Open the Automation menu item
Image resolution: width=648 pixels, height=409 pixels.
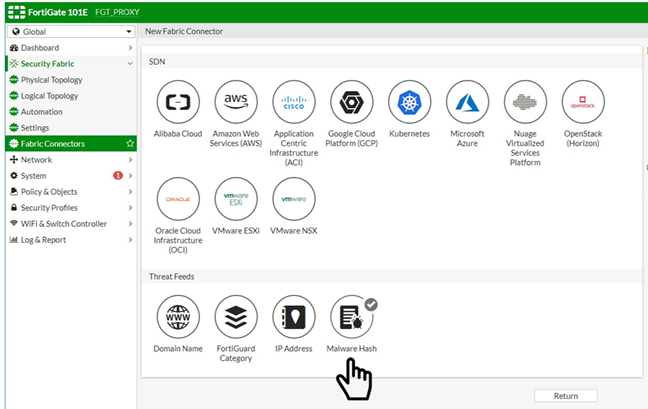coord(42,112)
